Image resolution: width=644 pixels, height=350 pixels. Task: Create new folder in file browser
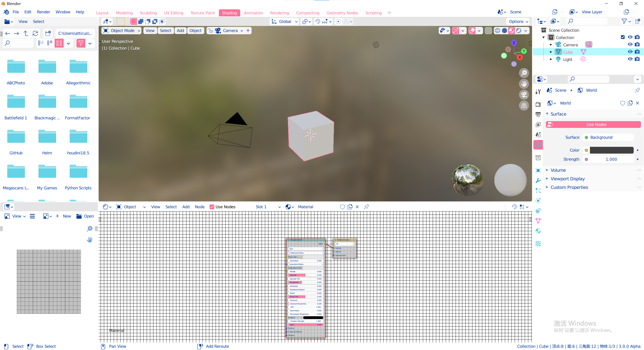click(48, 33)
